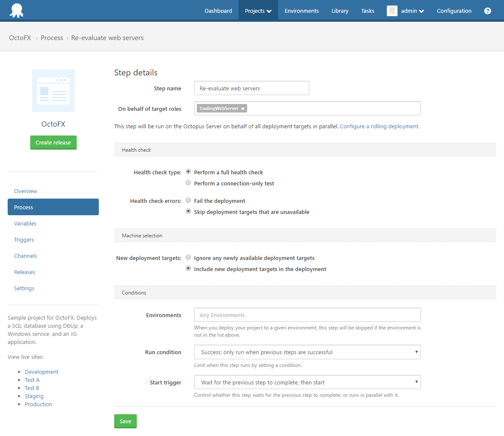Remove the TradingWebServer role tag
The image size is (504, 436).
coord(243,109)
